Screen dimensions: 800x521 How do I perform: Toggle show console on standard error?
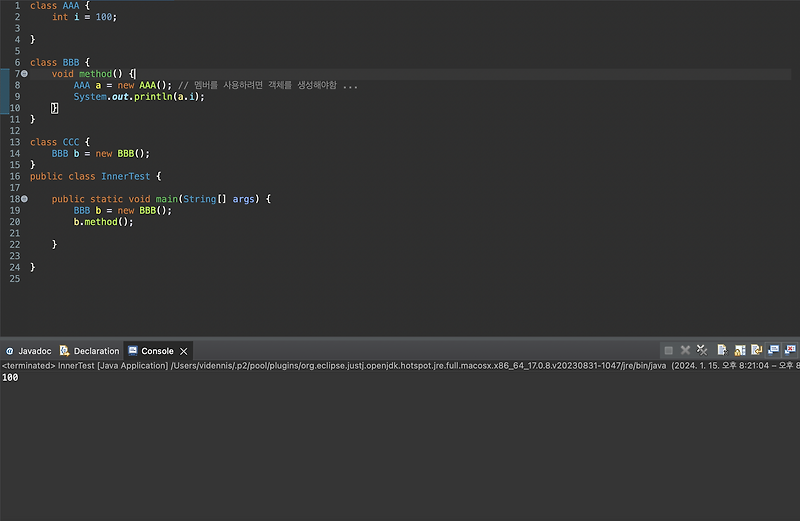pyautogui.click(x=790, y=350)
